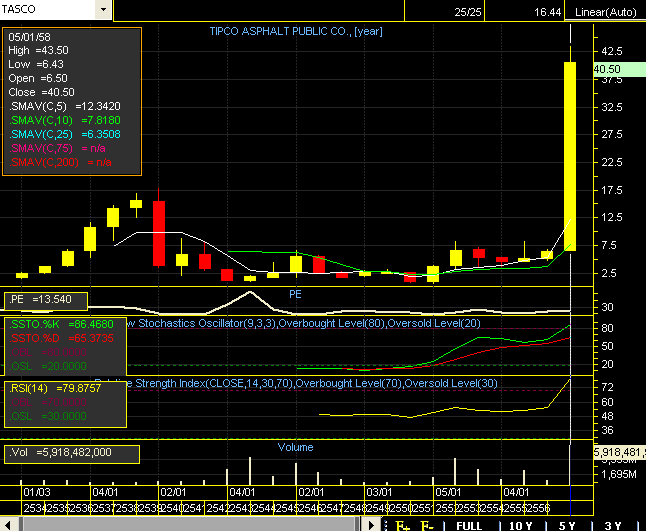646x531 pixels.
Task: Click the 5,918,481 volume axis marker
Action: click(x=620, y=452)
